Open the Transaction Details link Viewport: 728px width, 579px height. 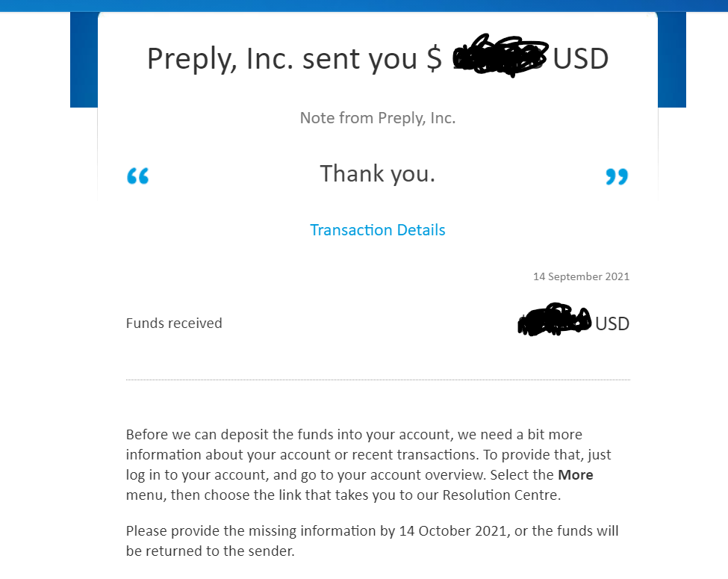click(378, 230)
